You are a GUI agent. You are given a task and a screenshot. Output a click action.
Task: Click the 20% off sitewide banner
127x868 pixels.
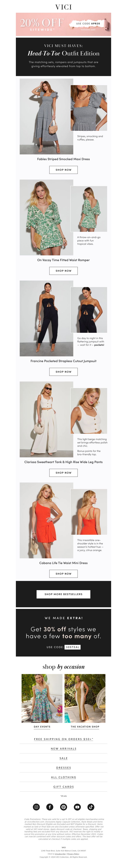click(63, 24)
